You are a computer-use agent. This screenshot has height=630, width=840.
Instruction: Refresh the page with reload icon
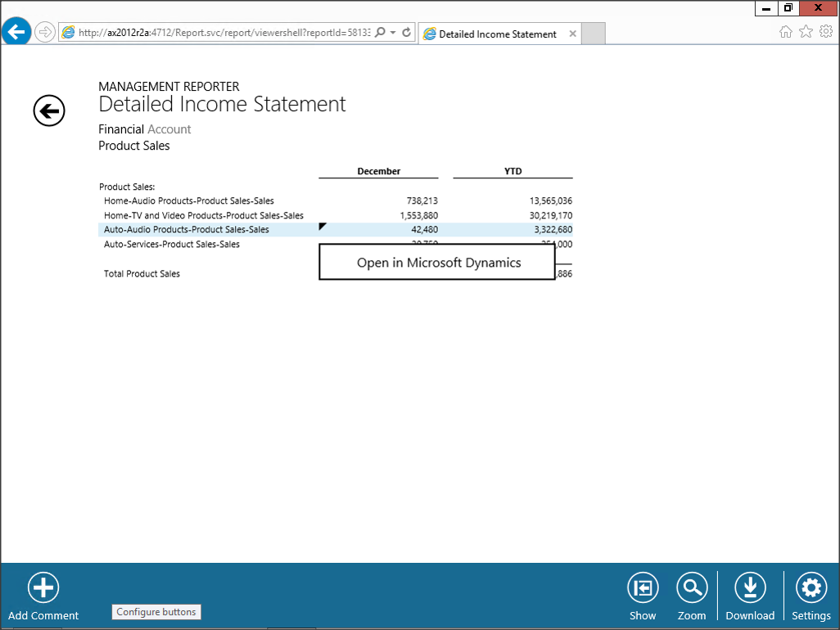(x=406, y=33)
